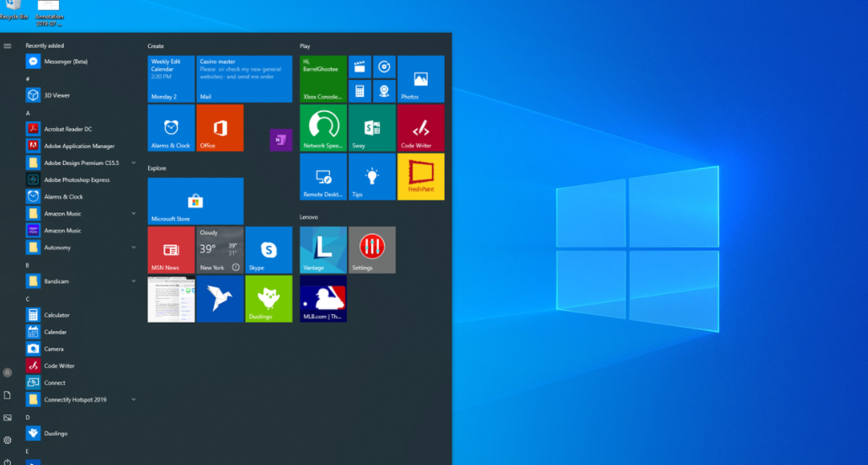
Task: Open the Movies & TV clapperboard tile
Action: click(x=359, y=67)
